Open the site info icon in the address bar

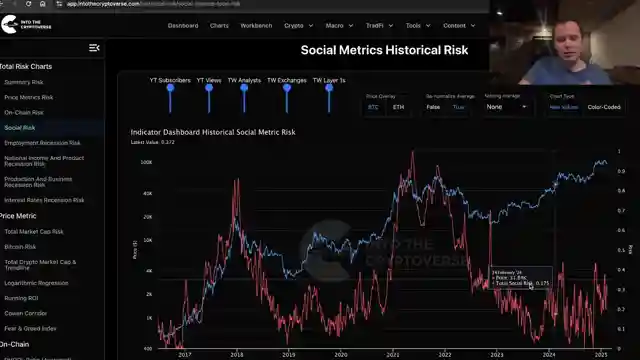59,4
